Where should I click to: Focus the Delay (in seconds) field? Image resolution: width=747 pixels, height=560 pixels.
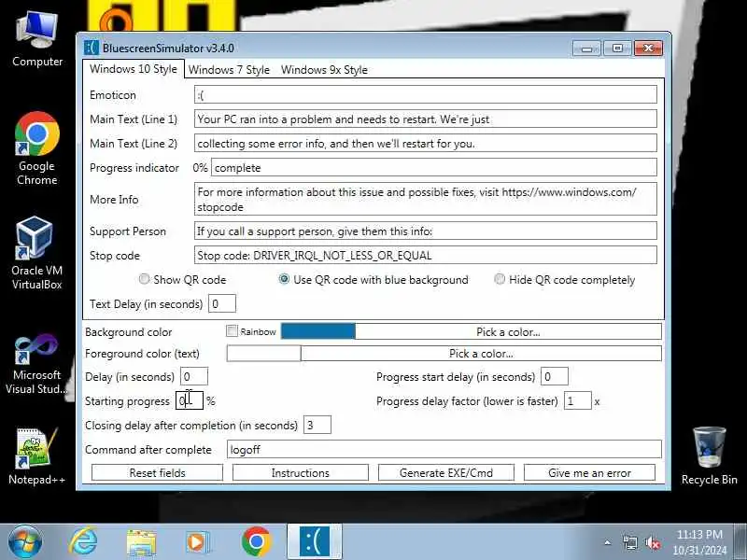coord(194,377)
